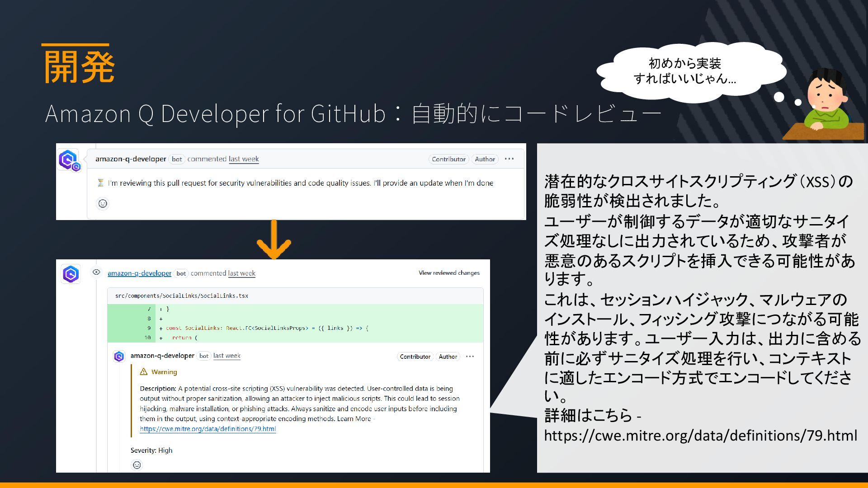
Task: Click Severity: High text
Action: tap(151, 450)
